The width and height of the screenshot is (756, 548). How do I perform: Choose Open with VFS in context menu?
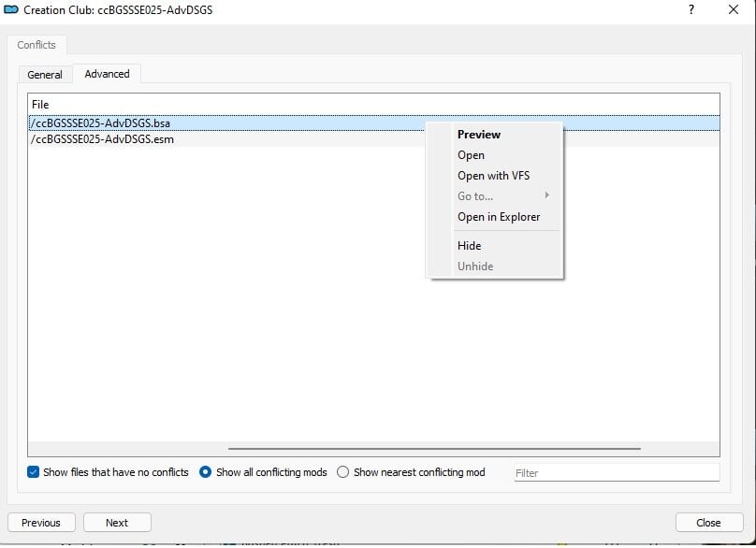click(493, 176)
